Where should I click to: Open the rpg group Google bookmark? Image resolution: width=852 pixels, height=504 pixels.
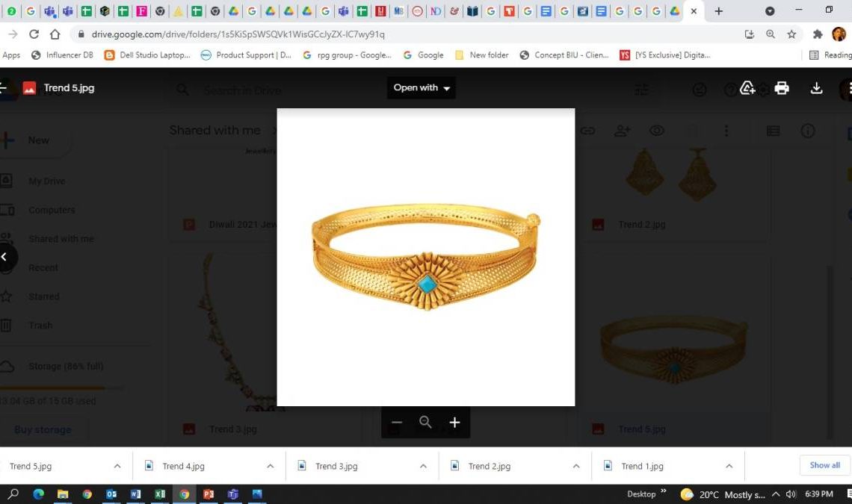[347, 55]
